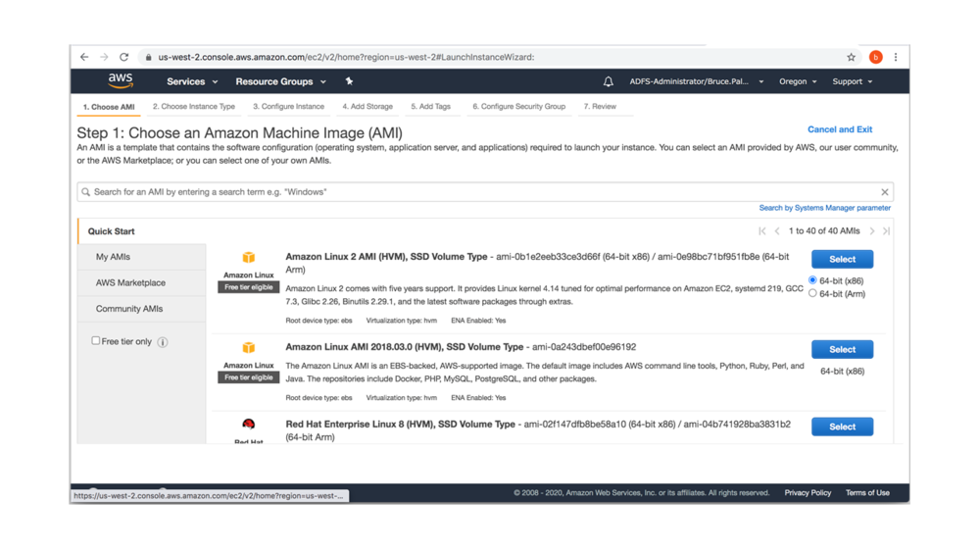Select the 64-bit (x86) radio option

(x=812, y=280)
